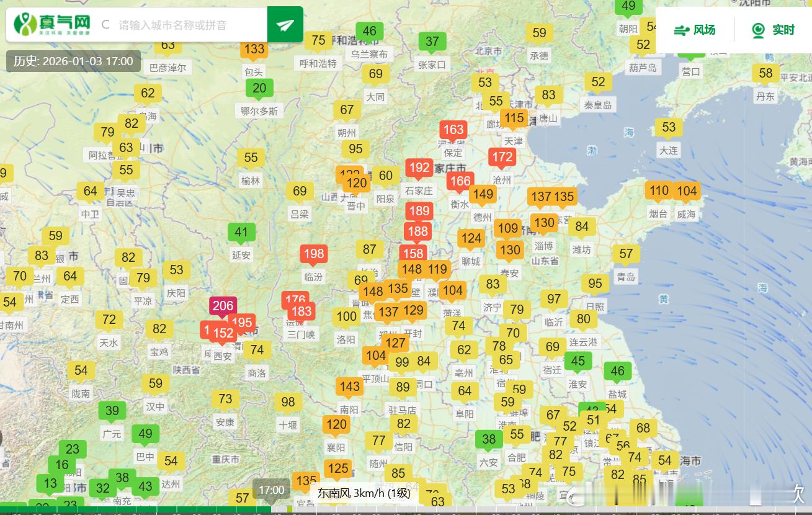The height and width of the screenshot is (515, 812).
Task: Open the 95 marker above 日照
Action: [x=596, y=285]
